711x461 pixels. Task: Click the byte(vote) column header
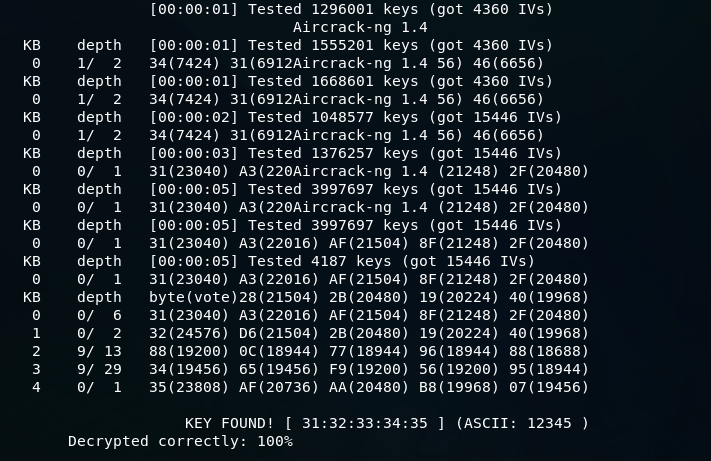(x=194, y=297)
